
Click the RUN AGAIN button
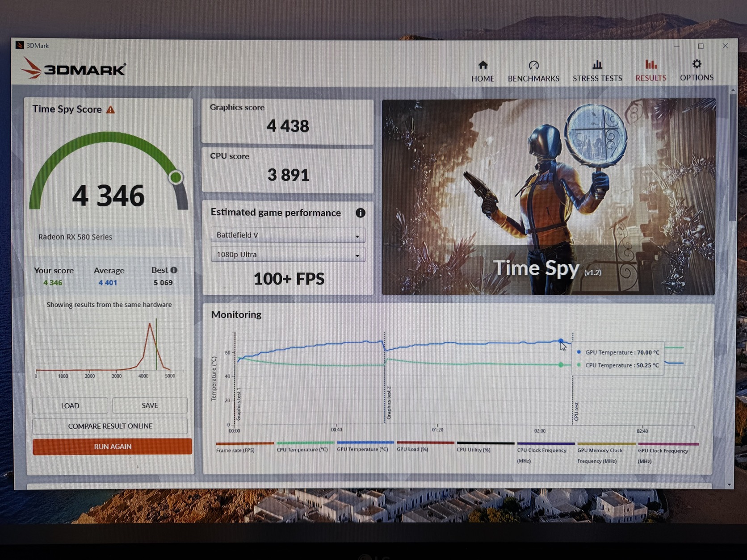point(112,446)
